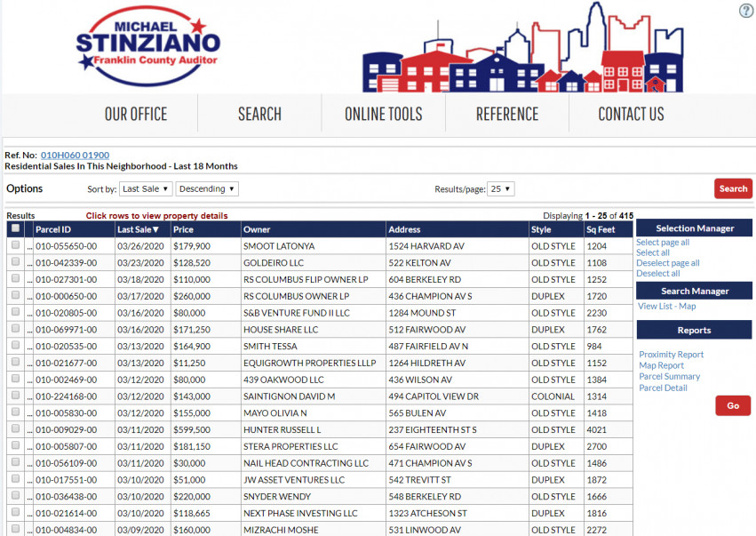Click the red Go button
The height and width of the screenshot is (536, 756).
point(733,405)
